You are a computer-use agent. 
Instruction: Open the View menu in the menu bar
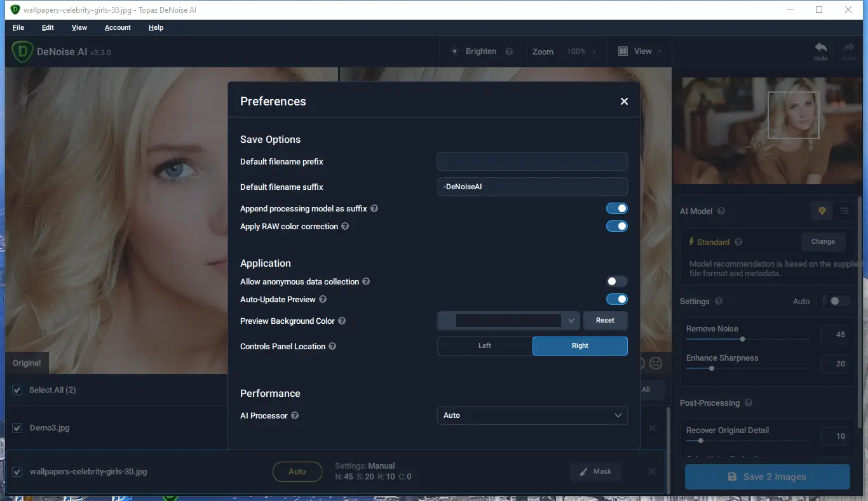coord(79,28)
